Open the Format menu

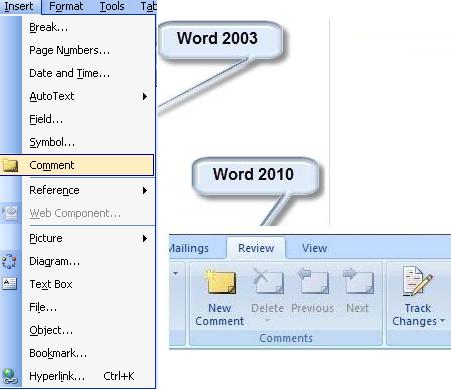pos(66,6)
